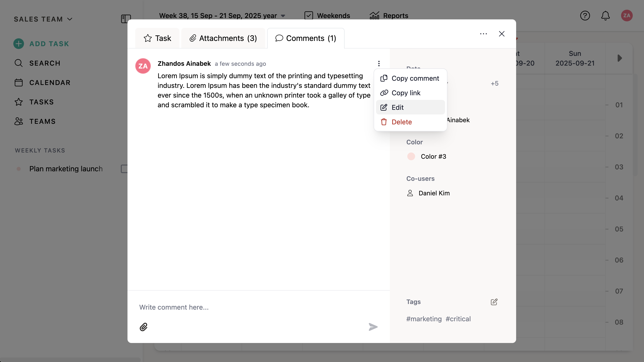This screenshot has height=362, width=644.
Task: Open the help question mark icon
Action: coord(585,16)
